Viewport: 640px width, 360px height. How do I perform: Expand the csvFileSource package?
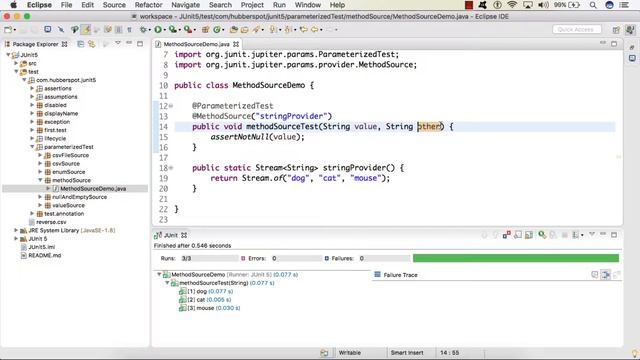tap(40, 155)
